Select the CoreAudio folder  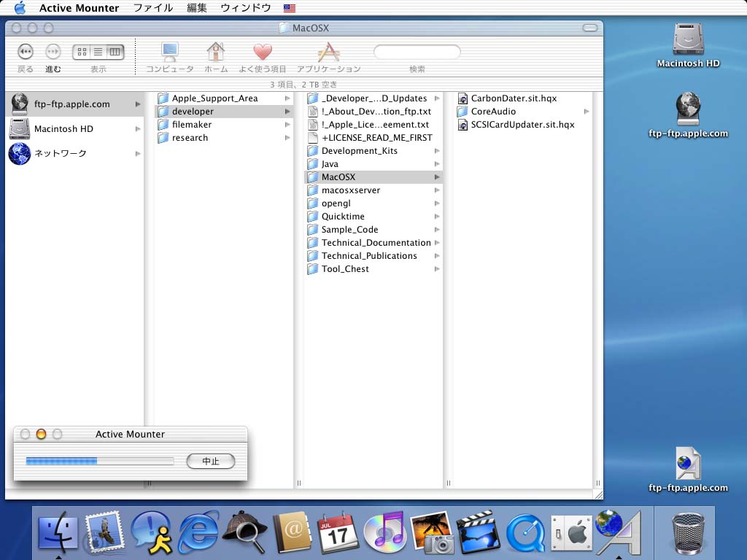click(523, 112)
